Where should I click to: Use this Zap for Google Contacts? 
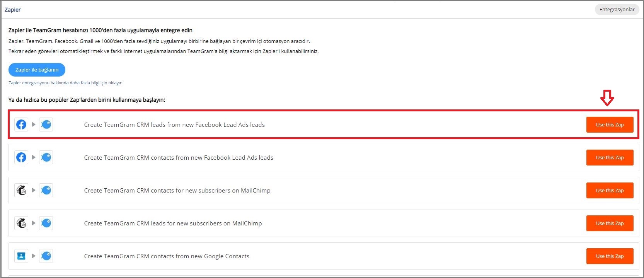(x=610, y=256)
